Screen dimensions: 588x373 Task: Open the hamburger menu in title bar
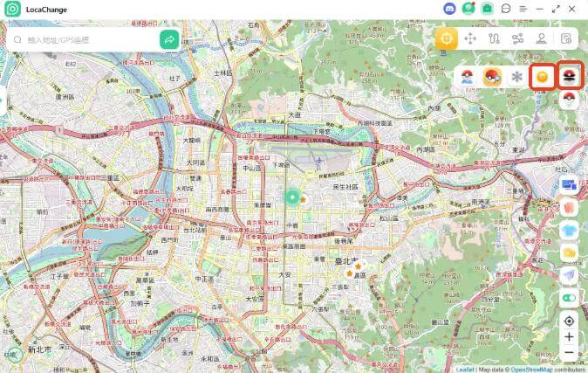(523, 8)
